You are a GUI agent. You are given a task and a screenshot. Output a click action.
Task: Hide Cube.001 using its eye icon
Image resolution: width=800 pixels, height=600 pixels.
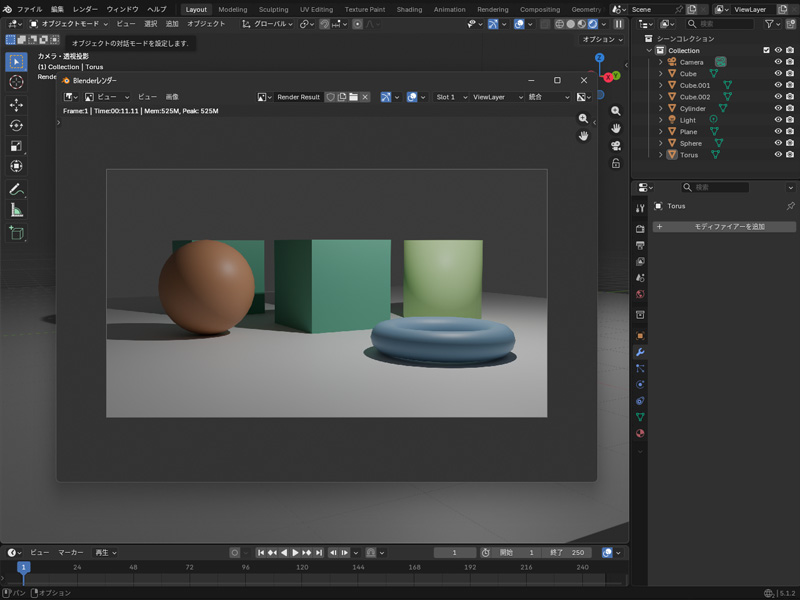click(x=778, y=85)
